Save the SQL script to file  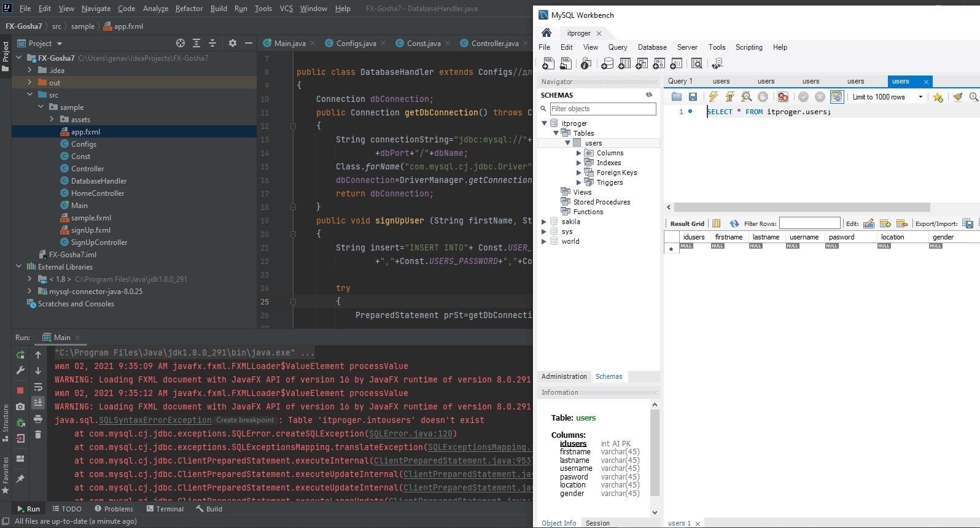[x=693, y=96]
